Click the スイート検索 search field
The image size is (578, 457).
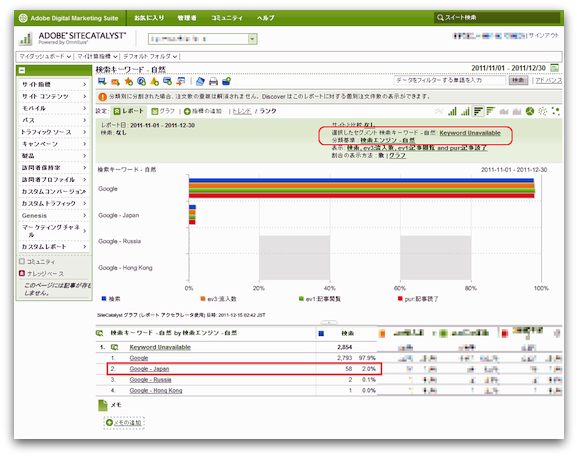(x=497, y=18)
